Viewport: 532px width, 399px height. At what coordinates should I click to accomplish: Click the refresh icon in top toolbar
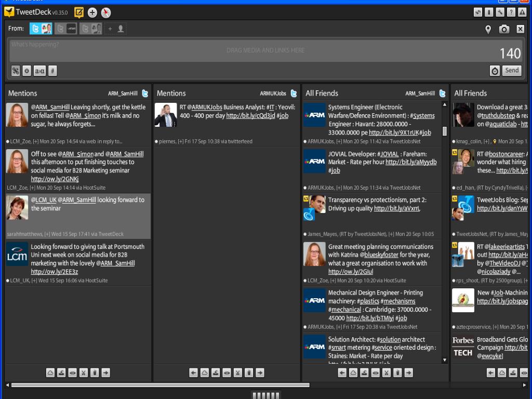[478, 12]
